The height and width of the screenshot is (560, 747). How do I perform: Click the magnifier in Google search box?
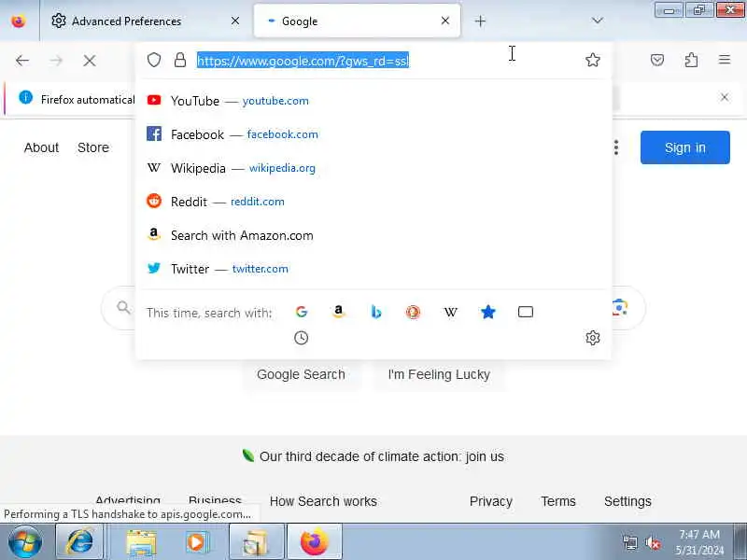[123, 308]
